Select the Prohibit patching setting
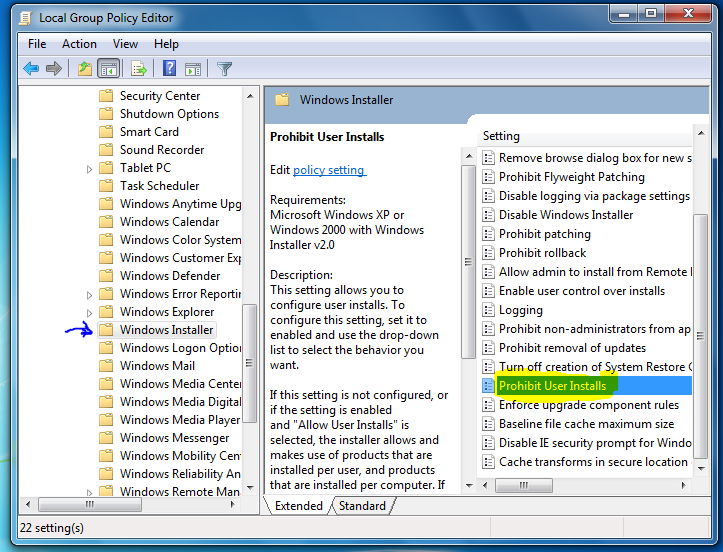This screenshot has width=723, height=552. [x=545, y=234]
